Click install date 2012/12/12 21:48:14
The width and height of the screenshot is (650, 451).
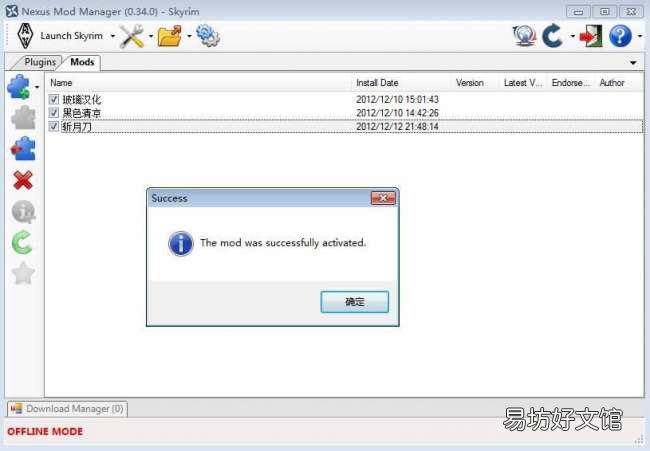pos(397,126)
